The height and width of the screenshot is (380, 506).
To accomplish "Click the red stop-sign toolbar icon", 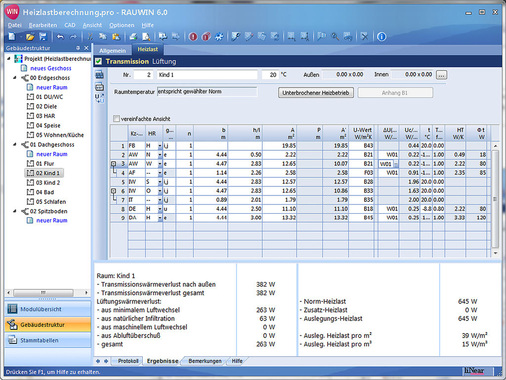I will click(x=193, y=37).
